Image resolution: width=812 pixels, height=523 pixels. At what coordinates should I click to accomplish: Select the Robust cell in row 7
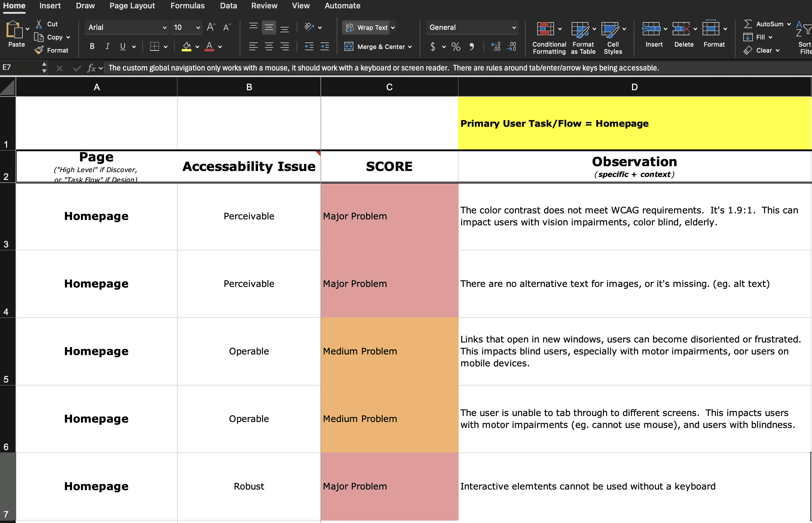tap(249, 486)
